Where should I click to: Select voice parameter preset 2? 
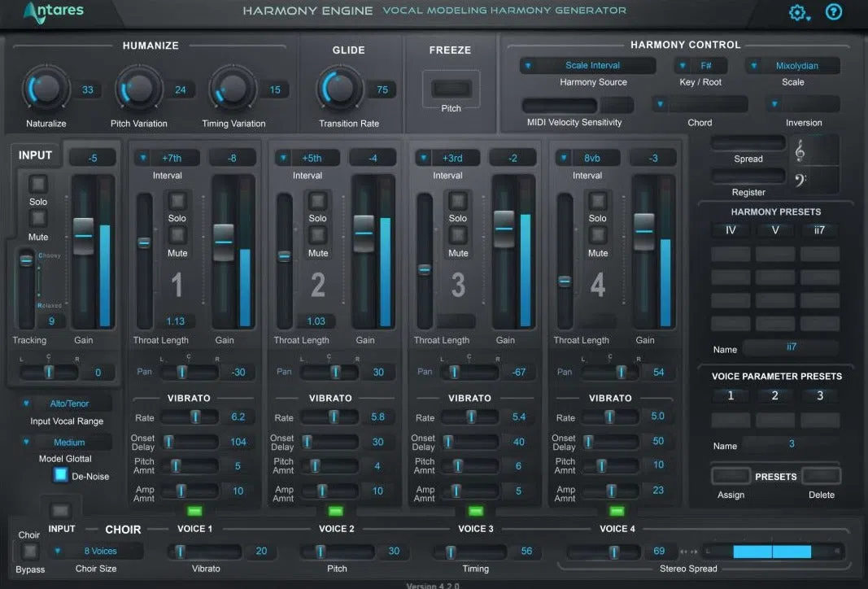pyautogui.click(x=775, y=396)
